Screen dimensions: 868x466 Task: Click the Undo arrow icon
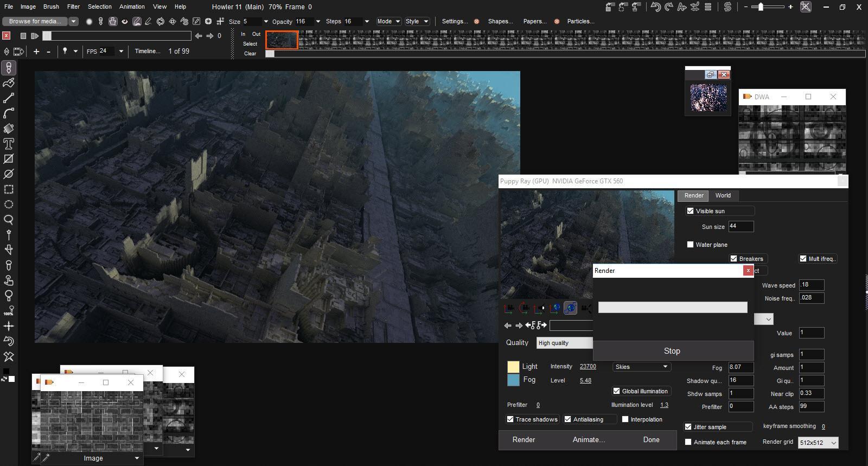(655, 7)
